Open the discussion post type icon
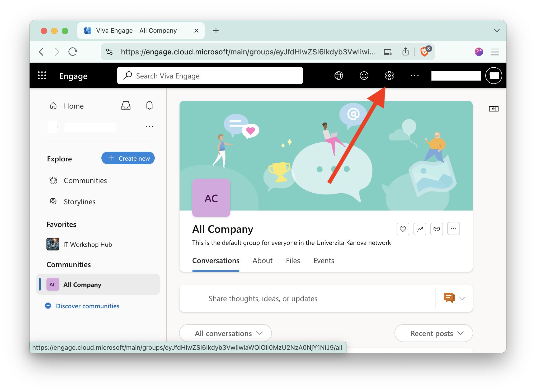 pyautogui.click(x=449, y=298)
